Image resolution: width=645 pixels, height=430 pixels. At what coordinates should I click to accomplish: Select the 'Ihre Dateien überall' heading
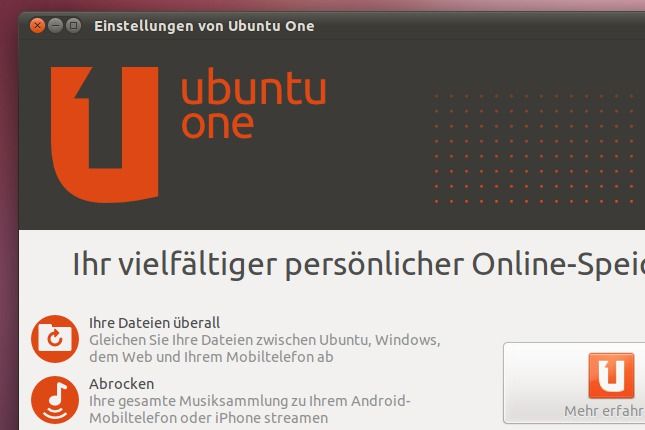pos(154,323)
